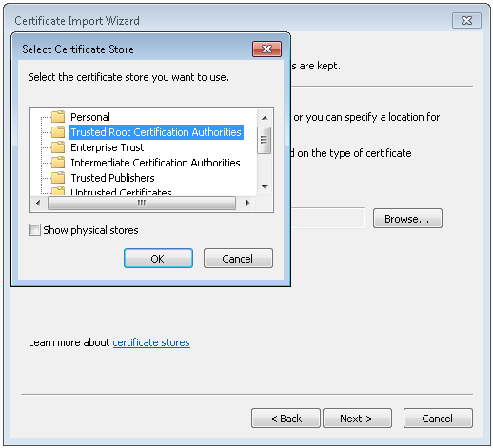Close the Select Certificate Store dialog
Viewport: 493px width, 448px height.
coord(266,49)
